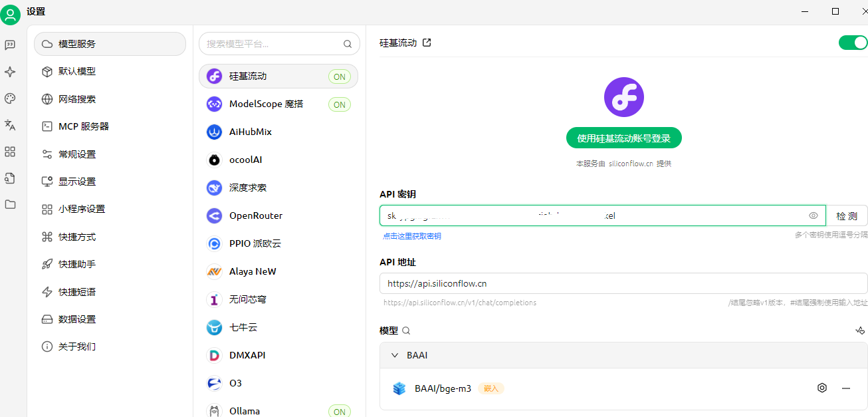Open 默认模型 settings section
Viewport: 868px width, 417px height.
click(x=110, y=71)
